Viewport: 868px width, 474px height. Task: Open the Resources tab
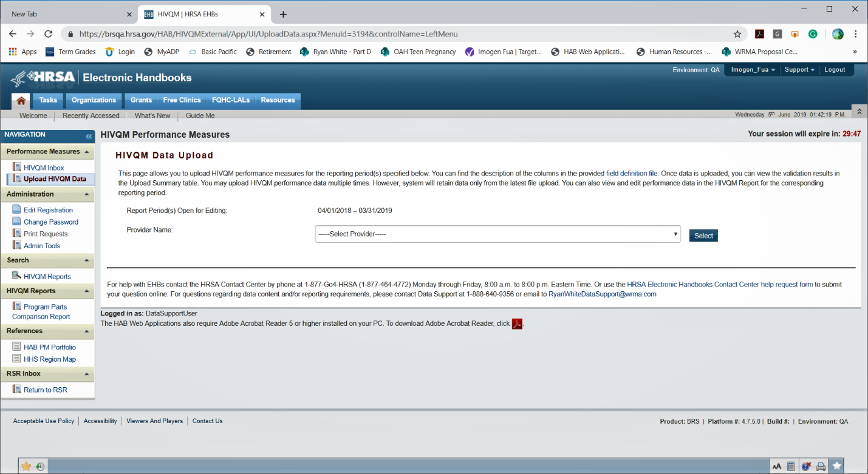(x=278, y=101)
